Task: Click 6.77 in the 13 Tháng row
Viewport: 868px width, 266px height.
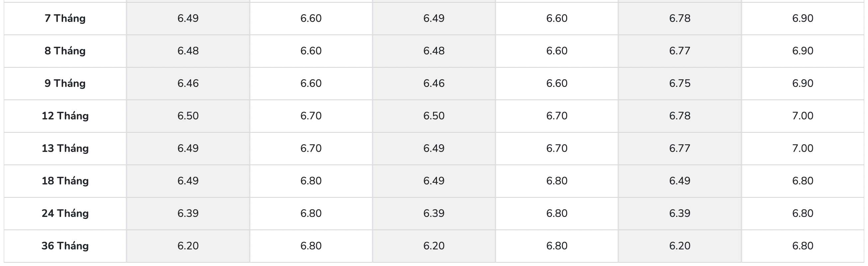Action: pyautogui.click(x=680, y=148)
